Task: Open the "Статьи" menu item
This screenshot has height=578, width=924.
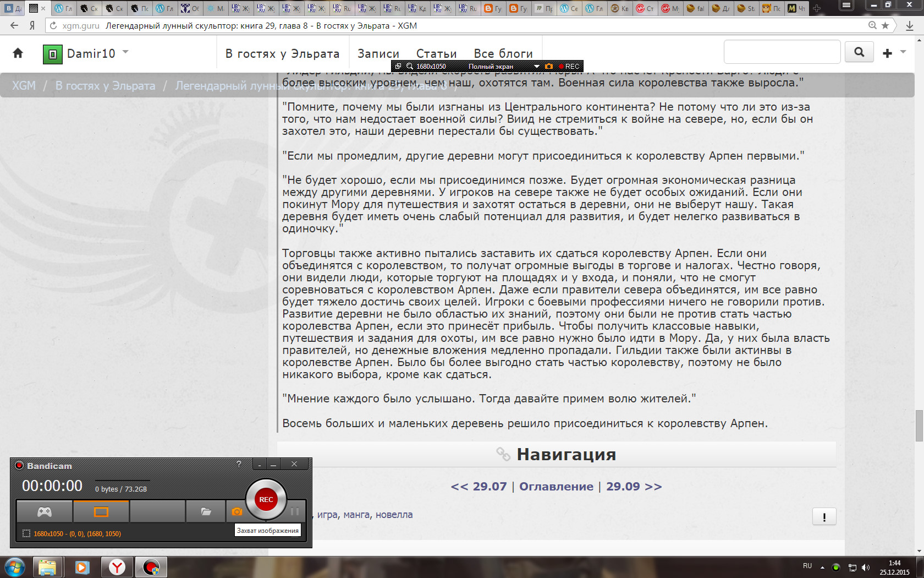Action: coord(436,53)
